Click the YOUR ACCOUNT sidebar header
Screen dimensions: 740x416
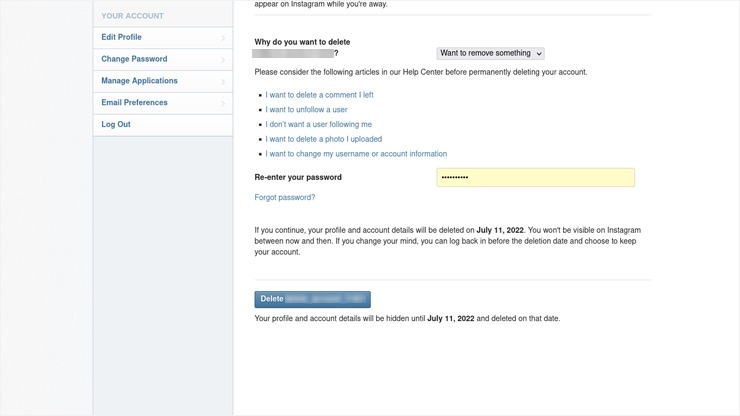[133, 16]
